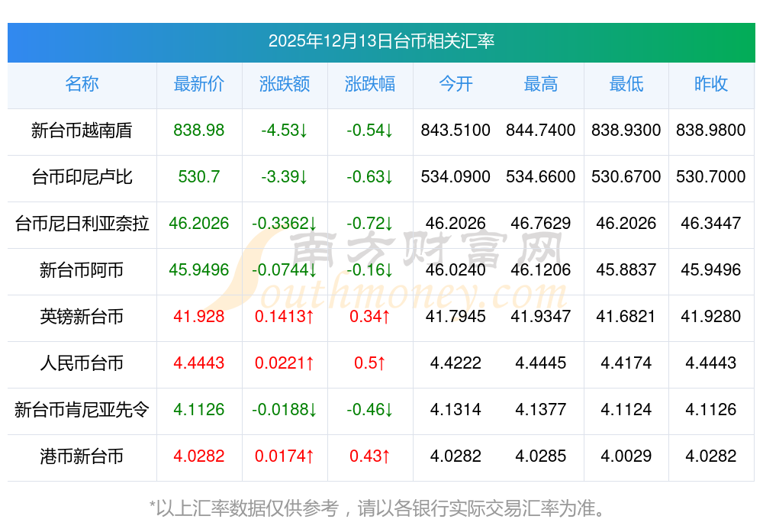Click low value 4.0029
This screenshot has height=532, width=763.
[626, 456]
